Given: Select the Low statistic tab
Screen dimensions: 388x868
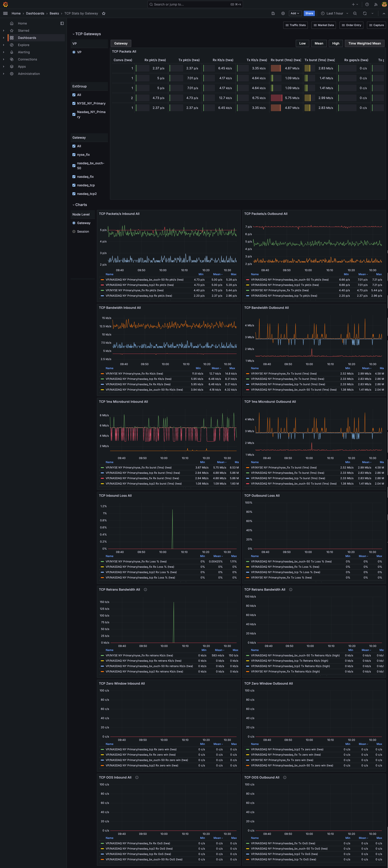Looking at the screenshot, I should [x=302, y=43].
